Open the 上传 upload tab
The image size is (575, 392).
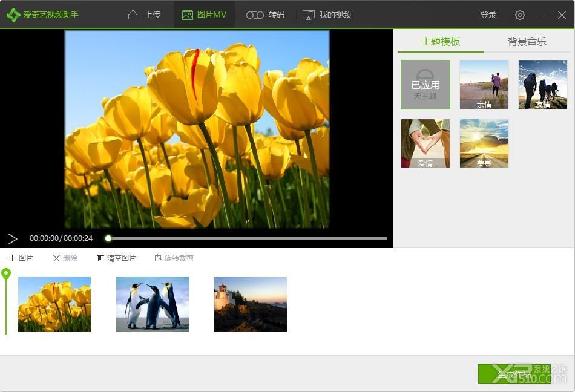(144, 15)
